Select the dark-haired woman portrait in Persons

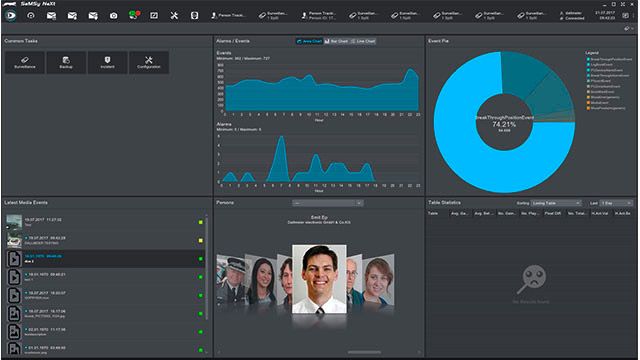(x=261, y=279)
